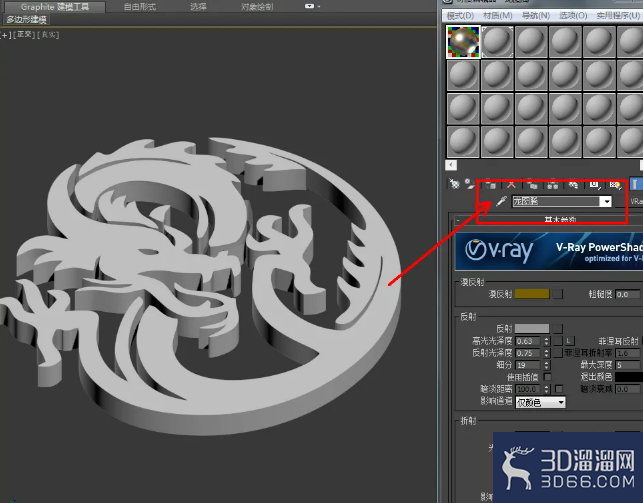Switch to the 选择 ribbon tab

point(198,7)
